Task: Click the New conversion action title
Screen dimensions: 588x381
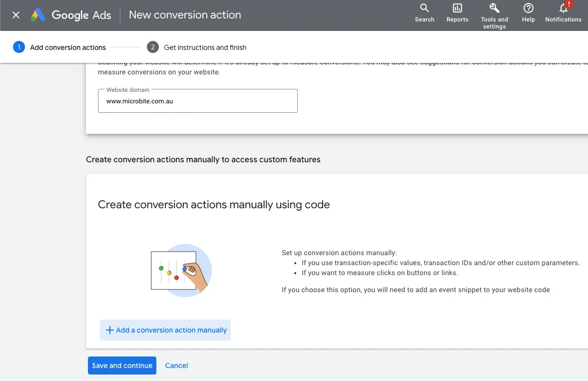Action: pyautogui.click(x=184, y=14)
